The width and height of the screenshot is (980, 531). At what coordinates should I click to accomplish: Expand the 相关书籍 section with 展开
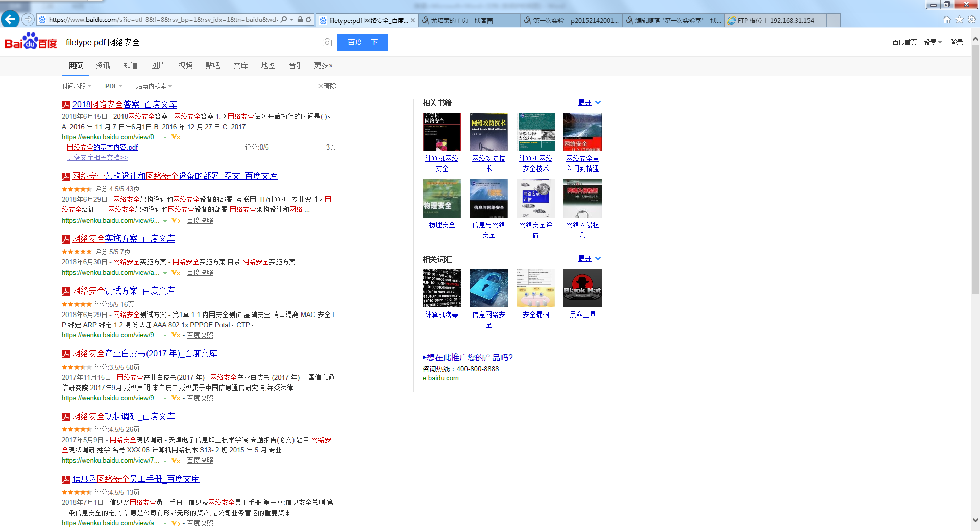[x=590, y=103]
